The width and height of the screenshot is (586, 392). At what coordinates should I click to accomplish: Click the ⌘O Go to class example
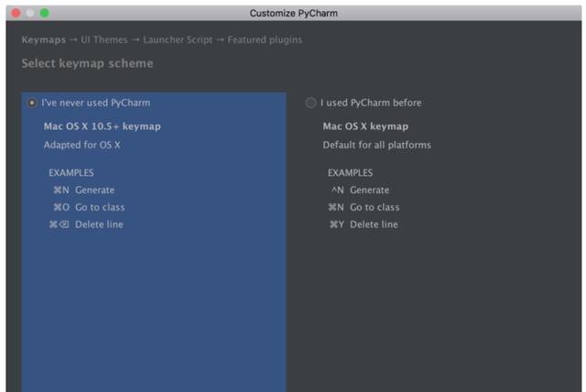[x=89, y=207]
